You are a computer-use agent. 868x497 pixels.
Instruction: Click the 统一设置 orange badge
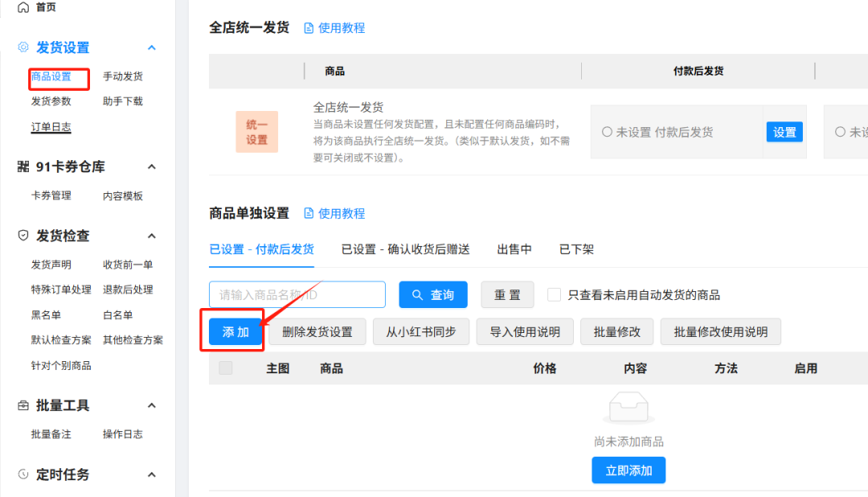(x=257, y=132)
